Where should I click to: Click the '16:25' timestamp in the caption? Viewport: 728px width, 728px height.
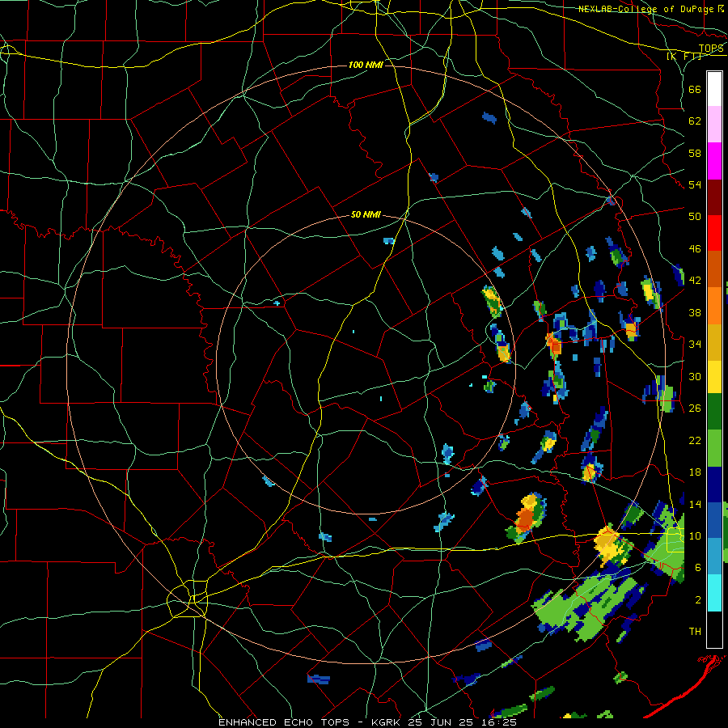[x=498, y=722]
